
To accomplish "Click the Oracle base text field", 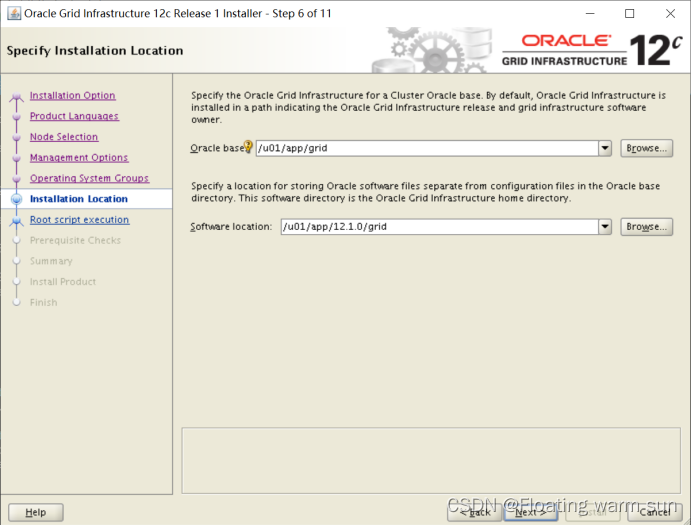I will click(427, 148).
